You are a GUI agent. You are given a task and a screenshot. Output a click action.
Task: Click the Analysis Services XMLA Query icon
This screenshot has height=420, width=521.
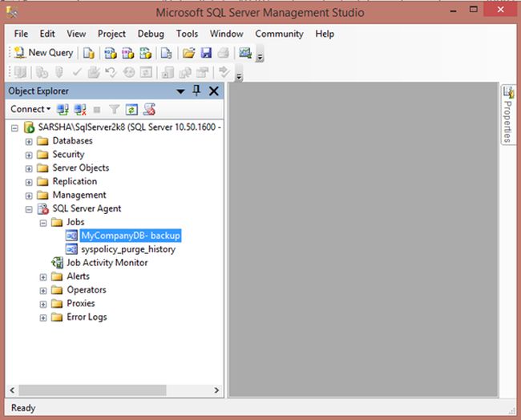(x=146, y=53)
